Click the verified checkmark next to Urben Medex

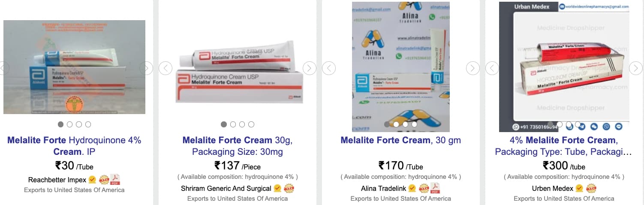tap(579, 188)
